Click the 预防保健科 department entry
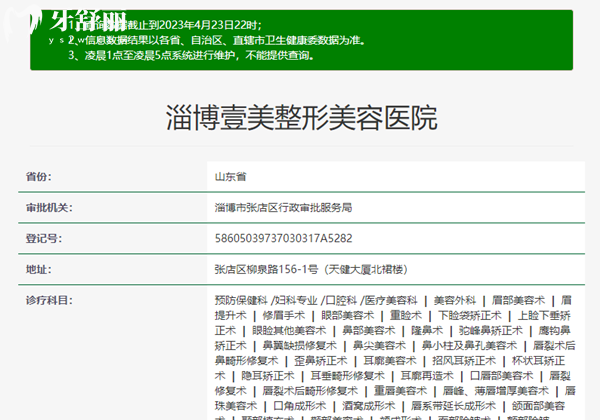600x420 pixels. (241, 301)
